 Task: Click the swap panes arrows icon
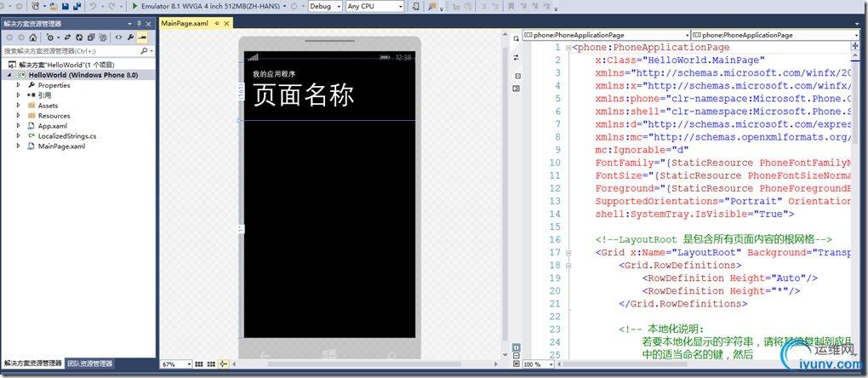(516, 57)
